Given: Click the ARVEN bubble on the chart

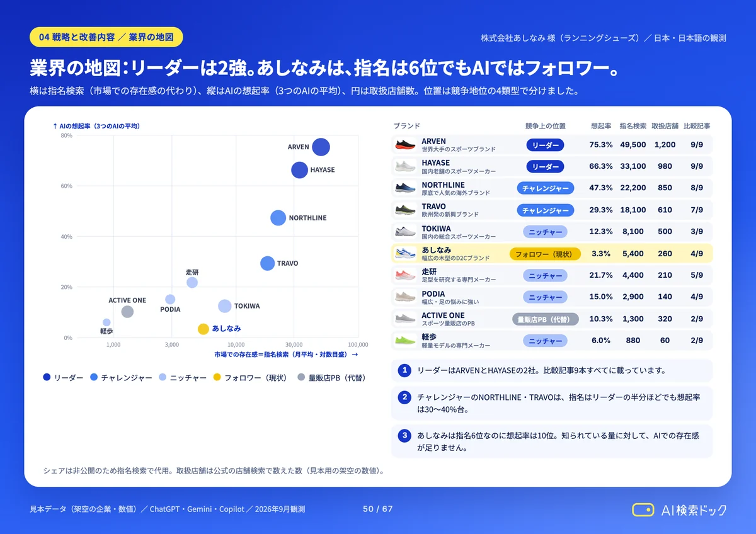Looking at the screenshot, I should click(321, 147).
